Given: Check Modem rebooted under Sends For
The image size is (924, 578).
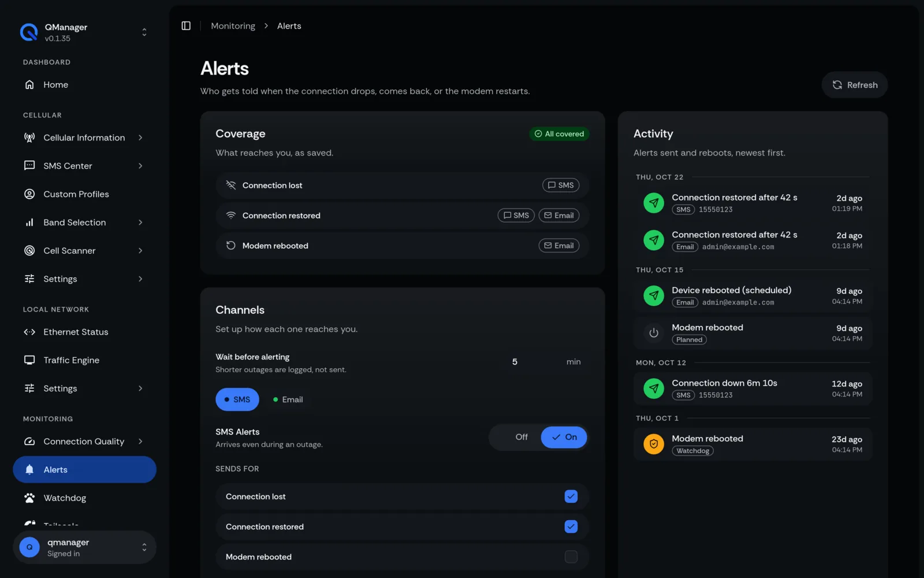Looking at the screenshot, I should pyautogui.click(x=571, y=557).
